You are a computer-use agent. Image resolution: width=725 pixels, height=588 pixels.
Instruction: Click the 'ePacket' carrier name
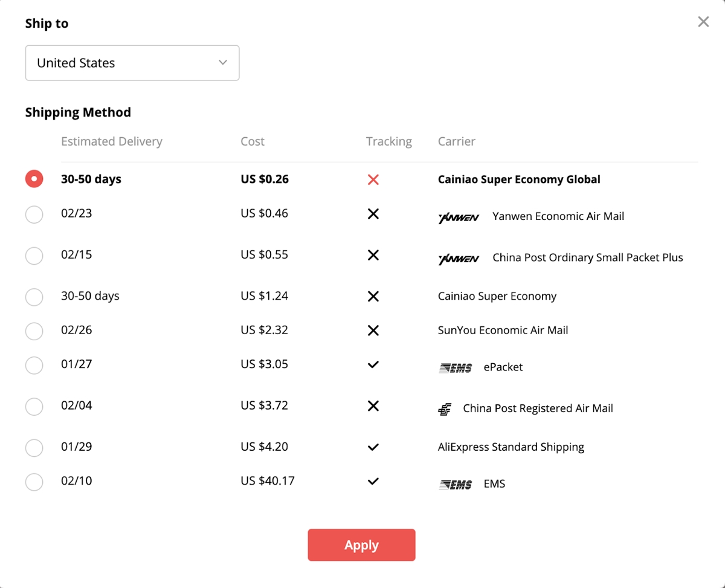point(503,367)
